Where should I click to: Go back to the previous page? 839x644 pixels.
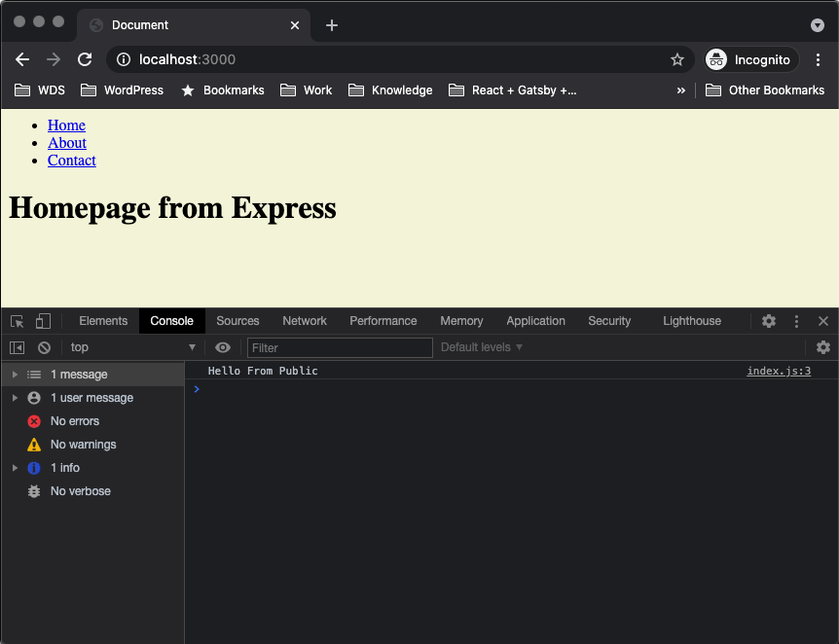22,59
